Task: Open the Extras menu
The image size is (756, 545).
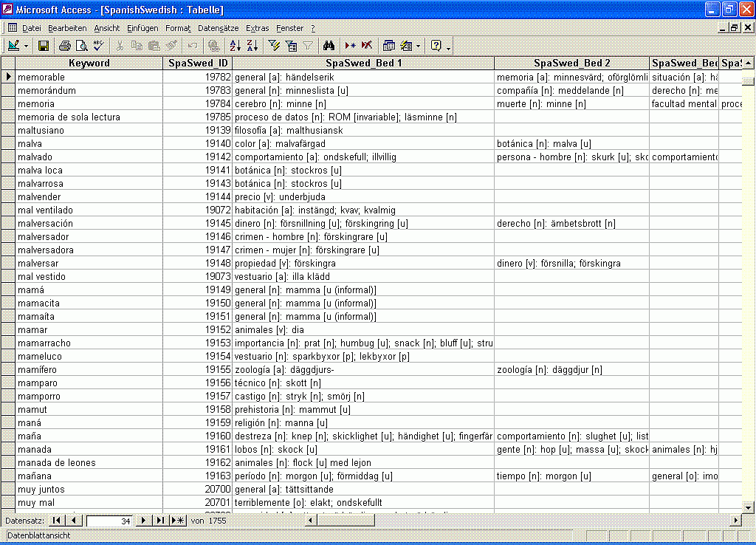Action: (x=258, y=28)
